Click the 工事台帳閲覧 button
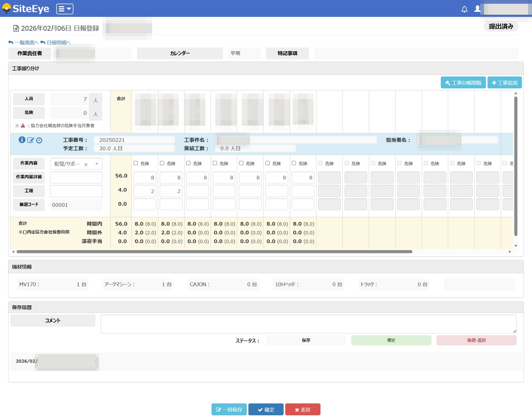 coord(463,83)
